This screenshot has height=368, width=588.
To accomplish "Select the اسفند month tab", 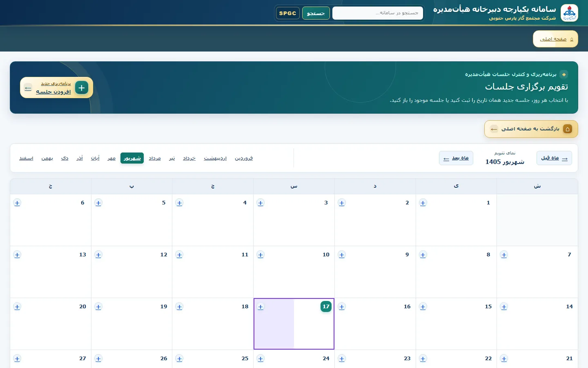I will coord(26,158).
